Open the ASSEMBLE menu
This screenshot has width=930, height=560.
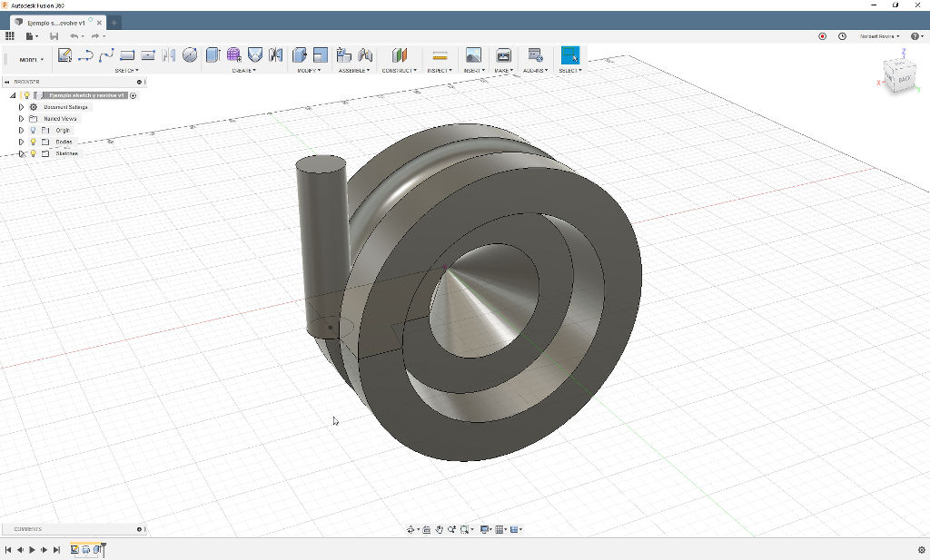353,70
